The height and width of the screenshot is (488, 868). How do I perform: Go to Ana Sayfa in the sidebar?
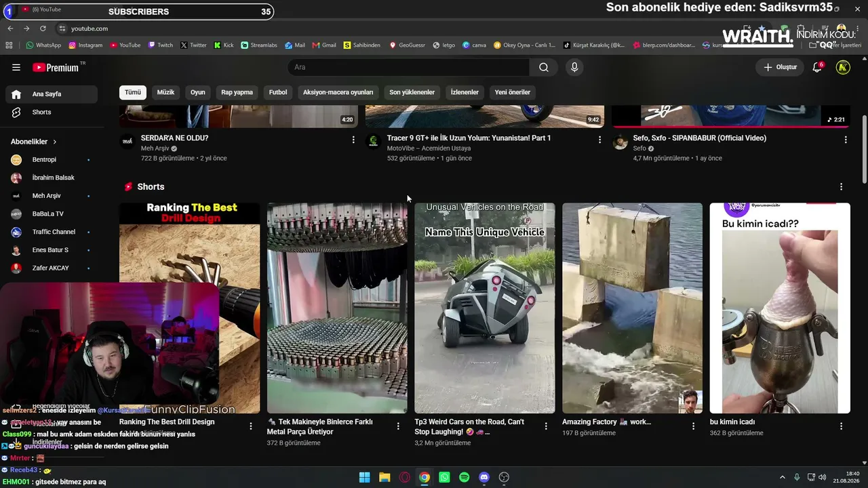[52, 94]
